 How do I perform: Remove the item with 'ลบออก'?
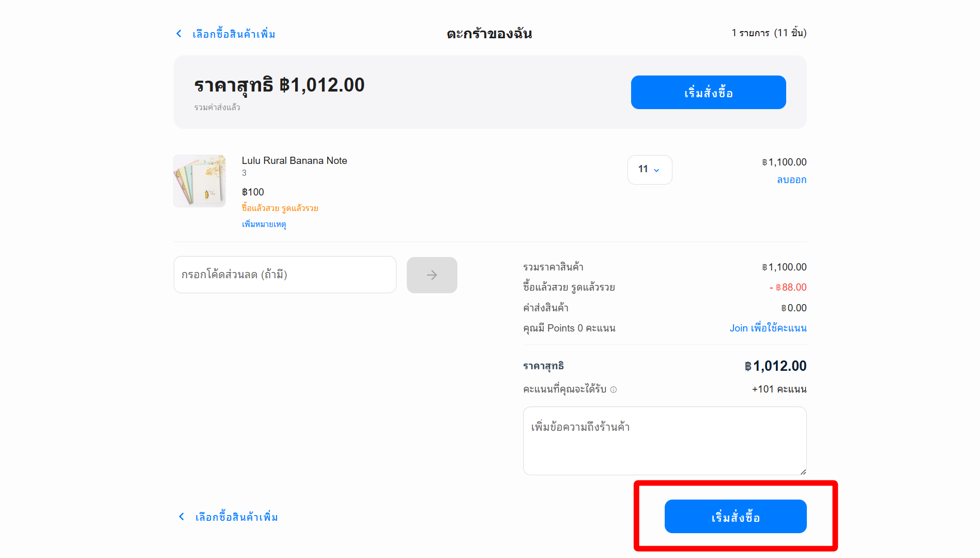coord(791,180)
